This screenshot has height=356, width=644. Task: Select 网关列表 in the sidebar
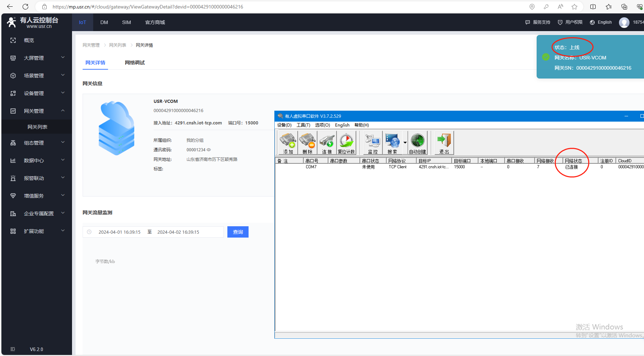pyautogui.click(x=37, y=127)
